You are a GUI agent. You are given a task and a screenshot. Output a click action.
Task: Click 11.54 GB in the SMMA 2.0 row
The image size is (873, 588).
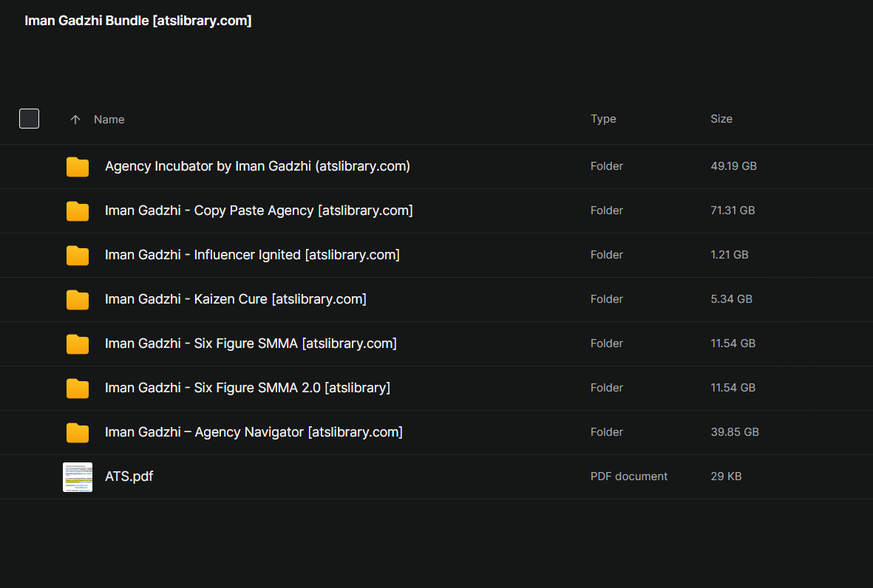pos(733,388)
